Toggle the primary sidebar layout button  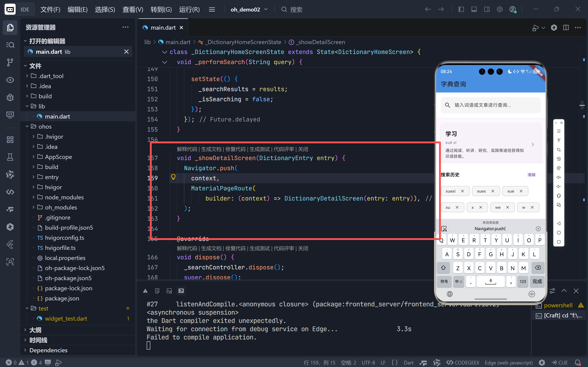461,9
